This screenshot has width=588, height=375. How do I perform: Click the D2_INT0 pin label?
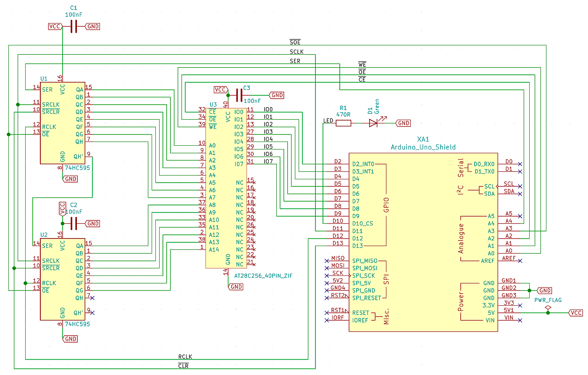[x=363, y=164]
